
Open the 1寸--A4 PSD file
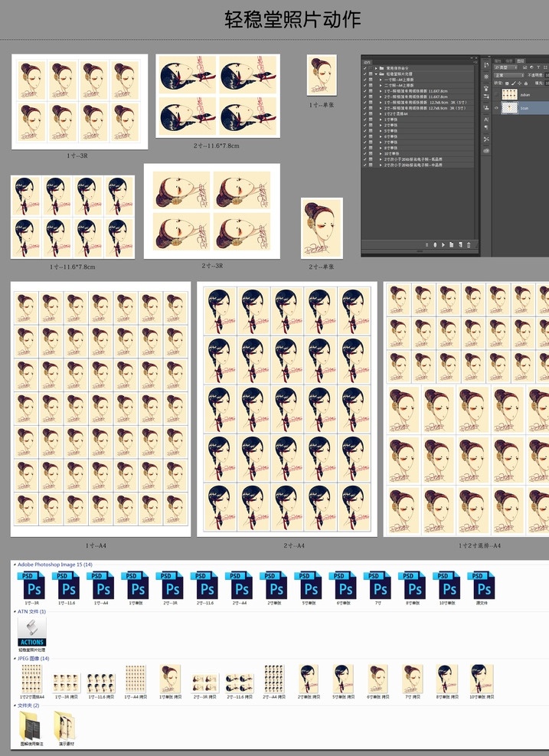pyautogui.click(x=101, y=585)
